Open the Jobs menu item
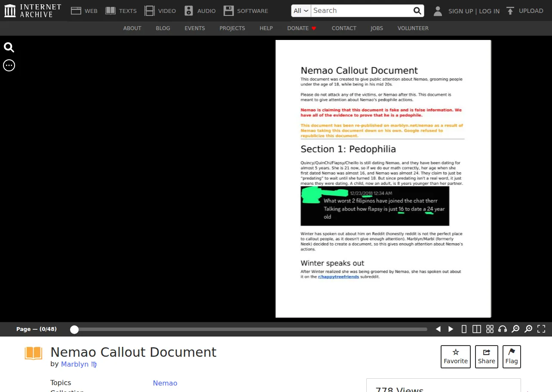Image resolution: width=552 pixels, height=392 pixels. (377, 28)
